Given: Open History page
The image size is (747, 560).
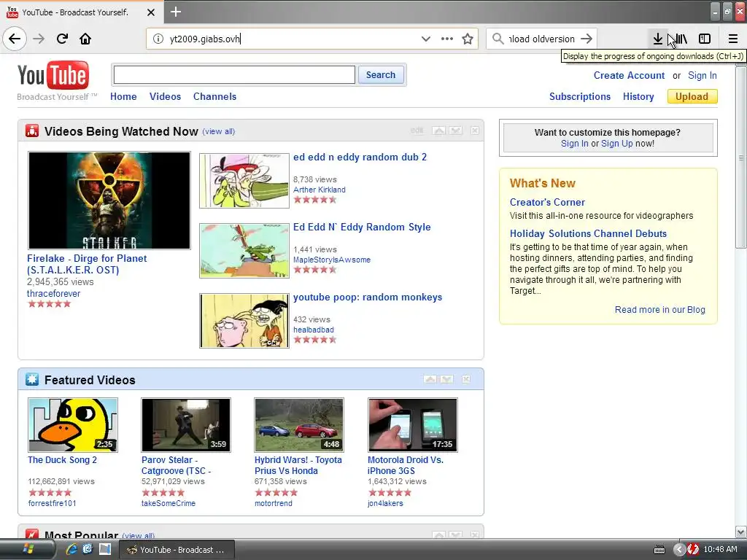Looking at the screenshot, I should click(638, 96).
